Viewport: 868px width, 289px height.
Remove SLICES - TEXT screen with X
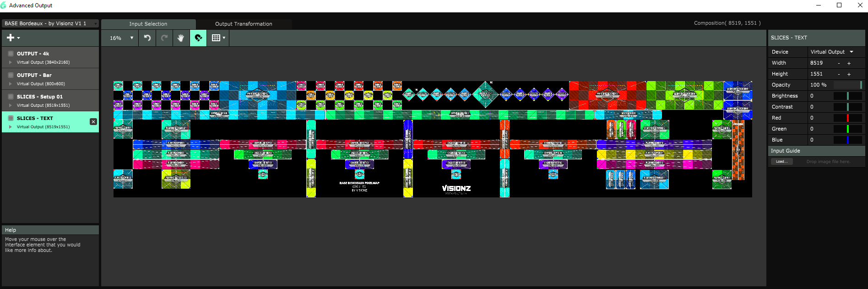click(93, 122)
